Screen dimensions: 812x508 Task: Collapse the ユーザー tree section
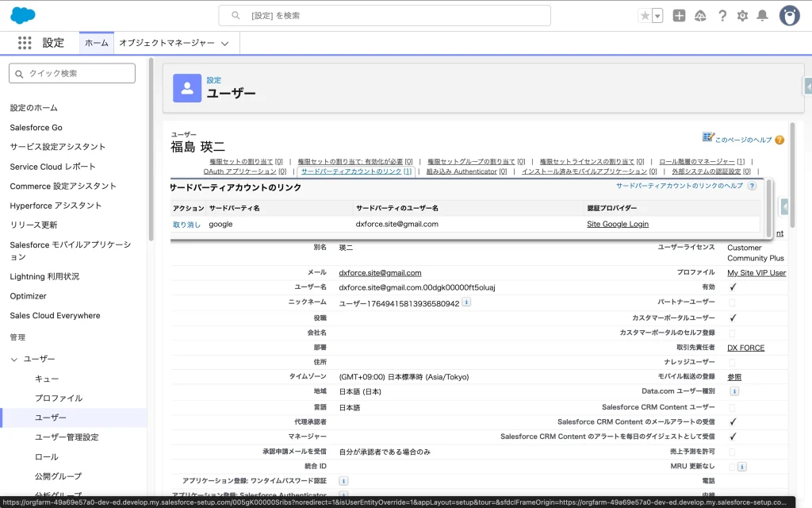coord(14,360)
